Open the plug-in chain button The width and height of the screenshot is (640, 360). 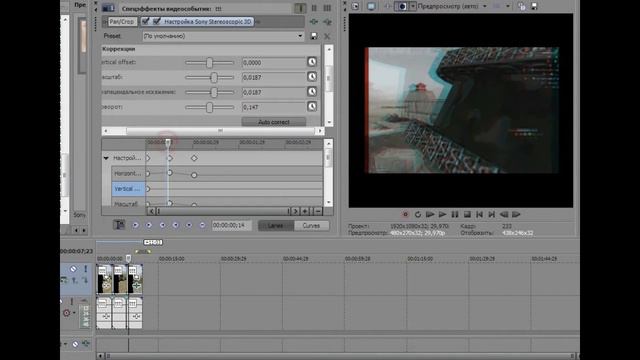pyautogui.click(x=313, y=22)
